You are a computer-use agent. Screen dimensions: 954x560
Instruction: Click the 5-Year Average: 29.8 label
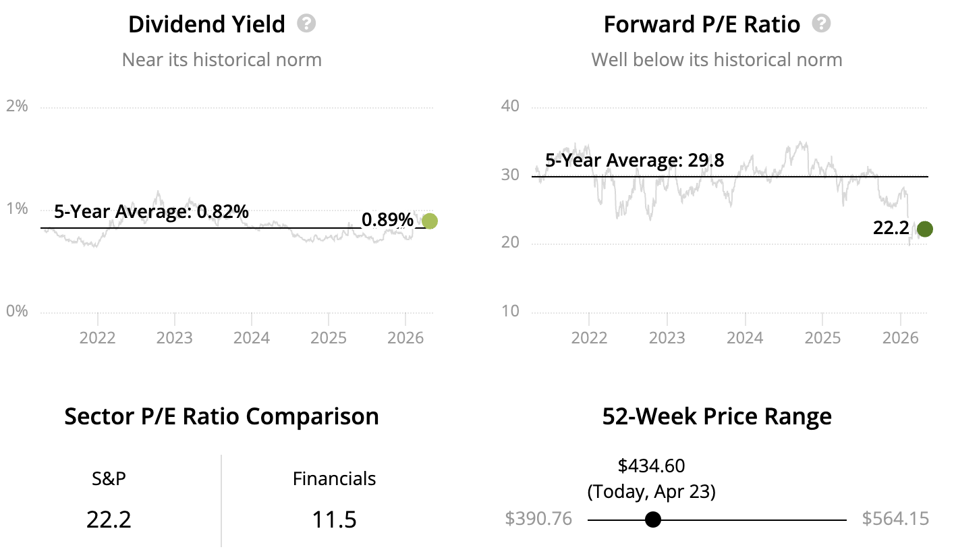(635, 161)
